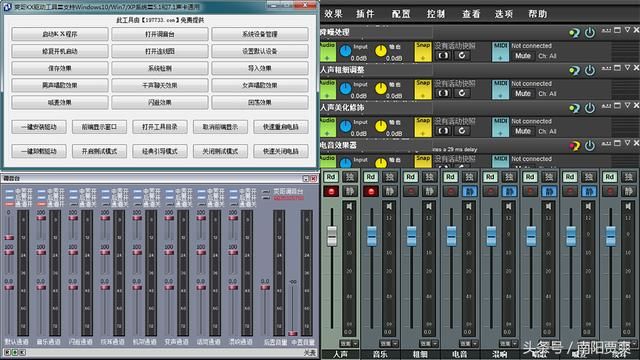Collapse 人声粗细调整 rack with triangle icon

[627, 68]
